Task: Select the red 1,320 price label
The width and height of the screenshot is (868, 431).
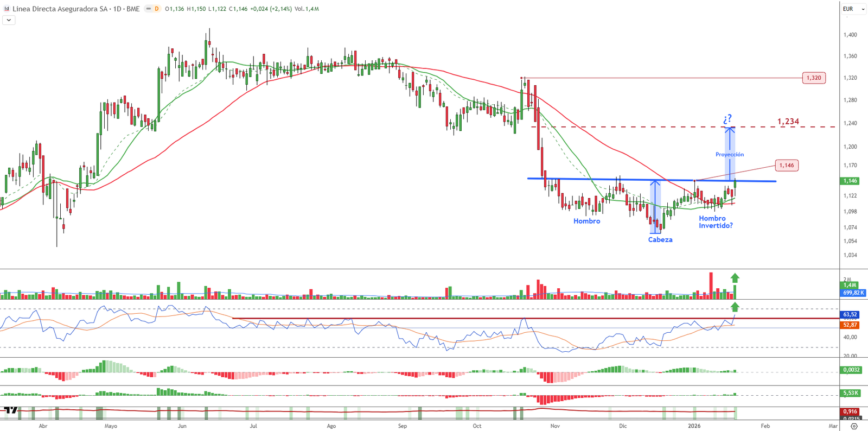Action: [813, 78]
